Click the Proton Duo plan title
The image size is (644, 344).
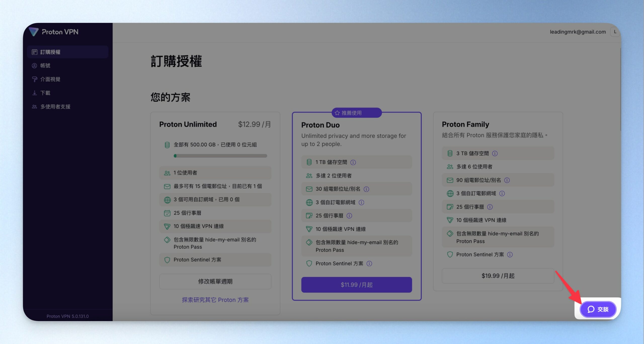[320, 125]
